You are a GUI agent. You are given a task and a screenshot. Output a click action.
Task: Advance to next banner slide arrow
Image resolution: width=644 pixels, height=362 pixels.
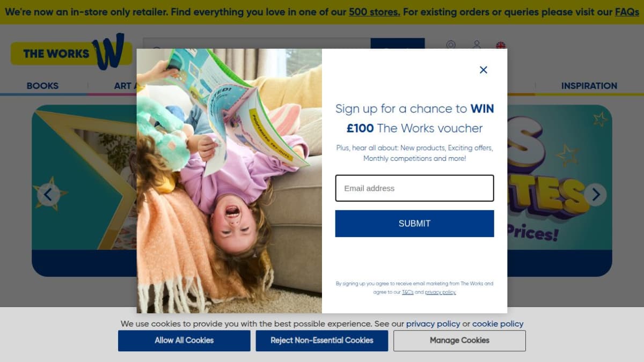[x=595, y=195]
